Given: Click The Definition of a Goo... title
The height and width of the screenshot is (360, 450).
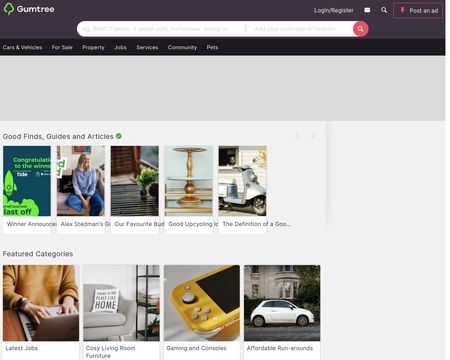Looking at the screenshot, I should [257, 224].
